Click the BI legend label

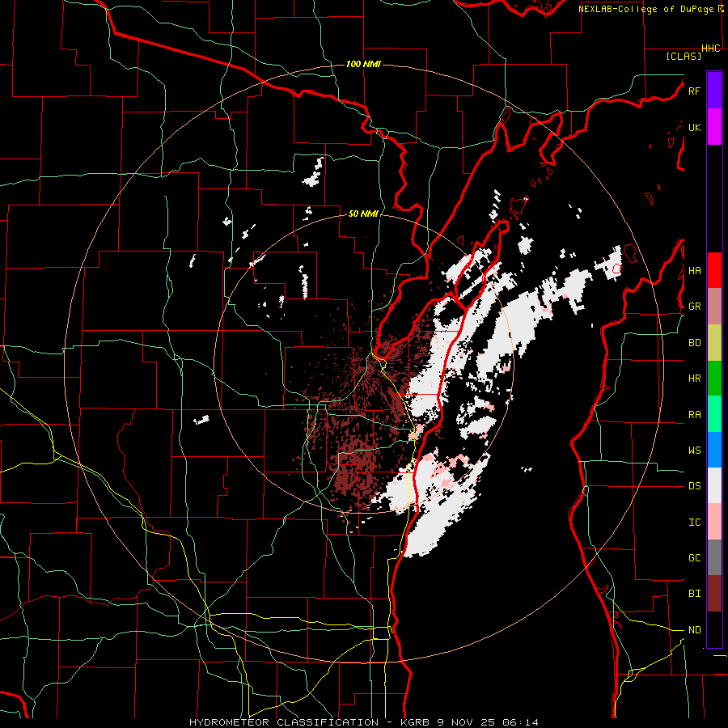pyautogui.click(x=695, y=594)
